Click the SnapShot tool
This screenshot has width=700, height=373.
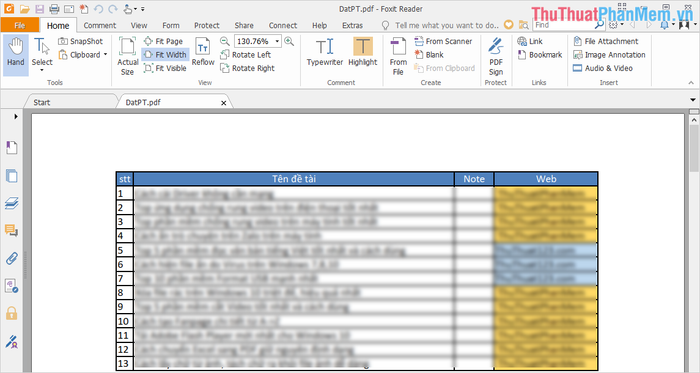point(81,41)
